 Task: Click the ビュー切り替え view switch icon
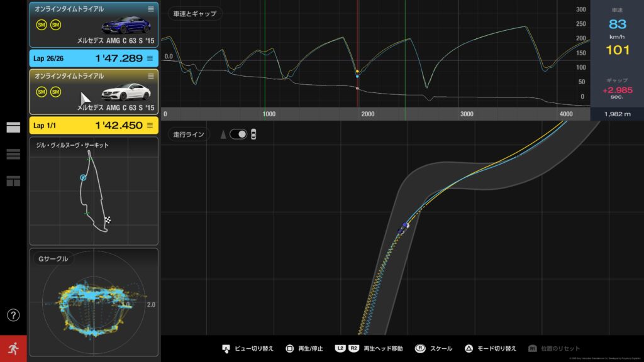[225, 348]
